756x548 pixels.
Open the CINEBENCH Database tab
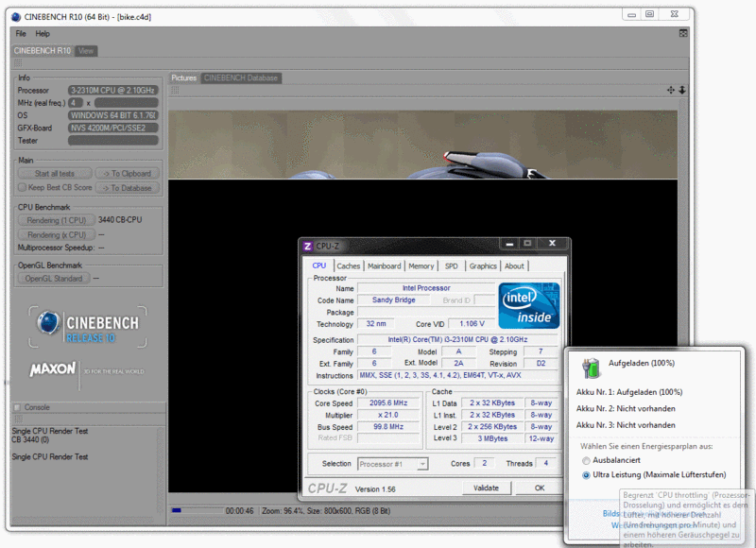[241, 78]
